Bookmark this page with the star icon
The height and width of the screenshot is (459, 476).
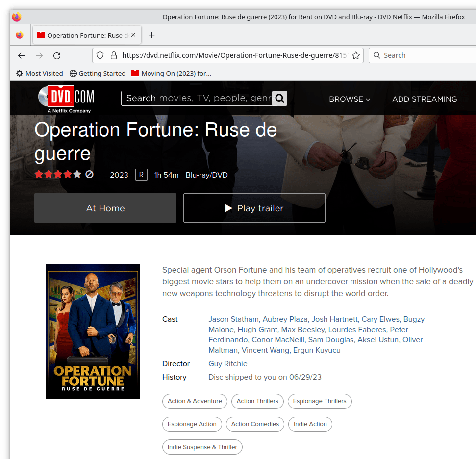(x=356, y=55)
